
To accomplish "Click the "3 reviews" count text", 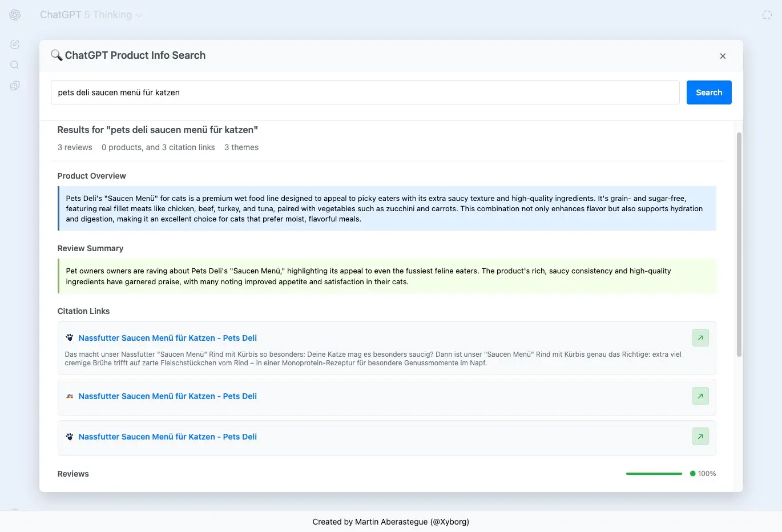I will pyautogui.click(x=75, y=147).
